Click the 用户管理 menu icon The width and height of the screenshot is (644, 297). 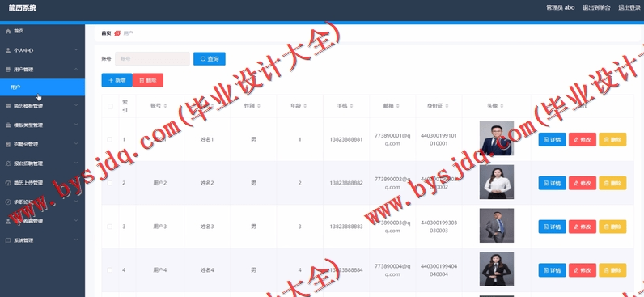pyautogui.click(x=8, y=70)
